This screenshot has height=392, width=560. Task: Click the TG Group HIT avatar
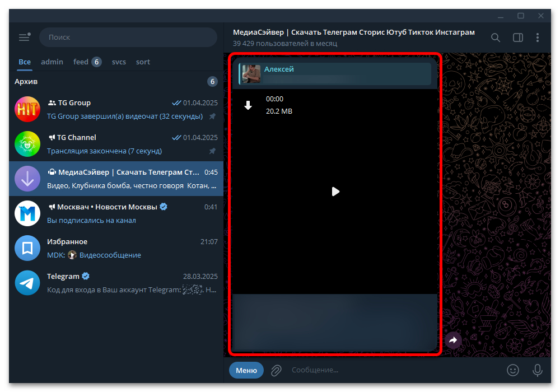[27, 109]
